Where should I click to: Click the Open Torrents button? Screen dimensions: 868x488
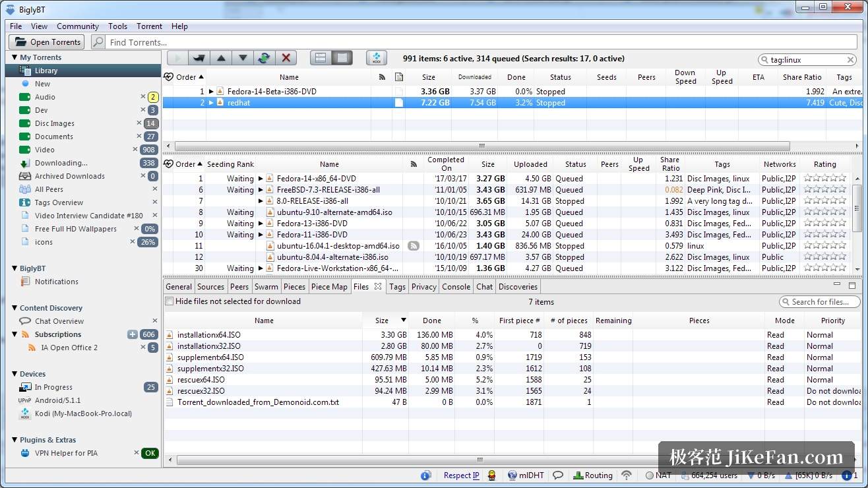coord(46,42)
